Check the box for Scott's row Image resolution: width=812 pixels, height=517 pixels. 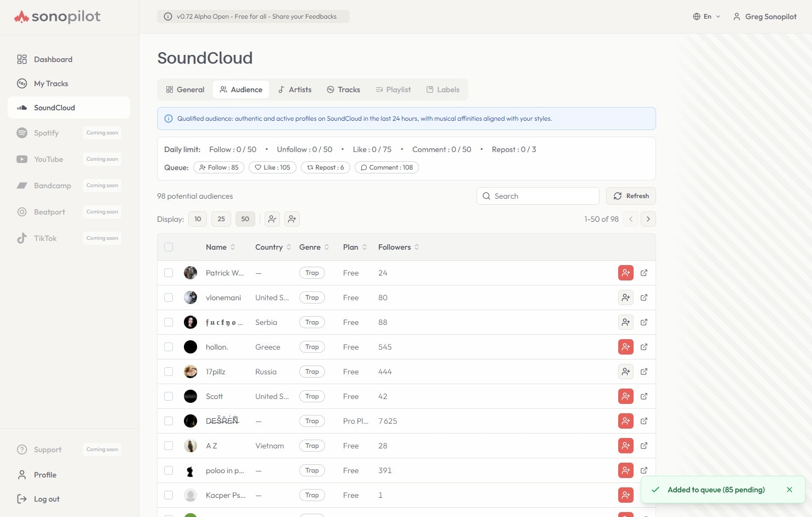coord(169,396)
